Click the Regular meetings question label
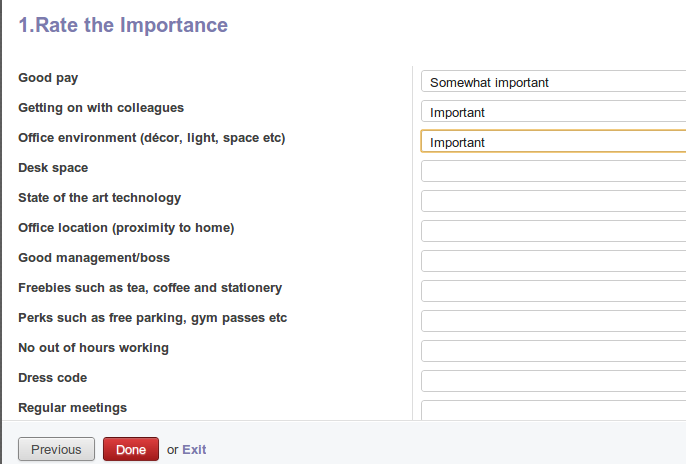Screen dimensions: 686x464 (72, 408)
